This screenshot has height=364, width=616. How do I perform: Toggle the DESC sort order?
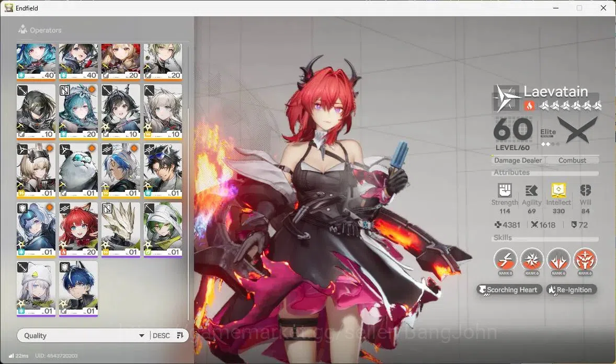pyautogui.click(x=161, y=335)
